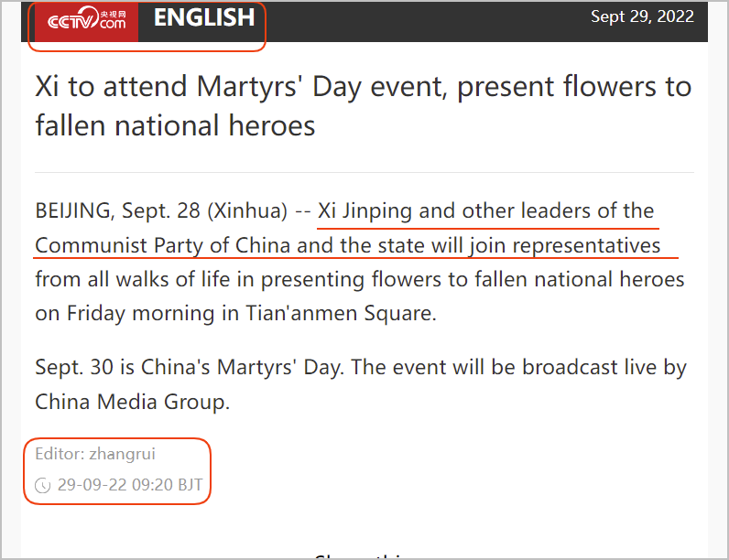Click 'Tian'anmen Square' in first paragraph
Image resolution: width=729 pixels, height=560 pixels.
[341, 314]
